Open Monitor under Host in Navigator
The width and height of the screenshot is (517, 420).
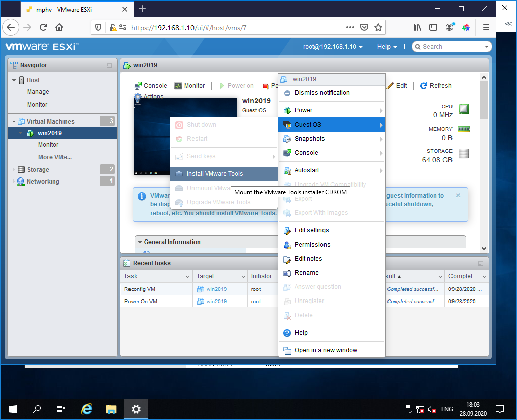coord(37,105)
